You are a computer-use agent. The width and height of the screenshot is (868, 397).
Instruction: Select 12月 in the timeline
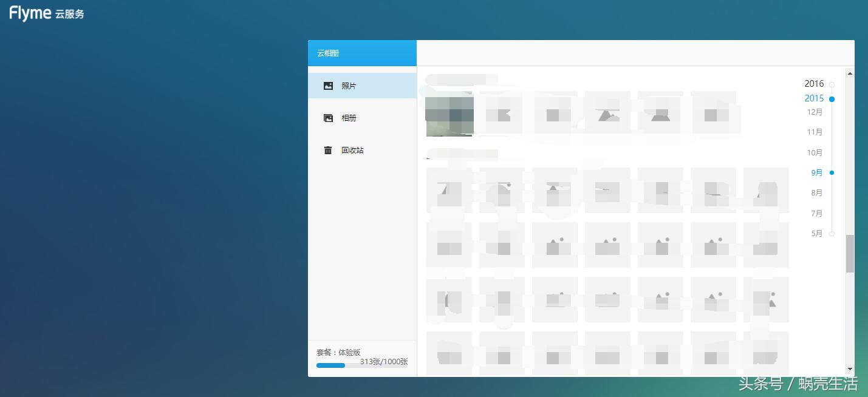815,112
